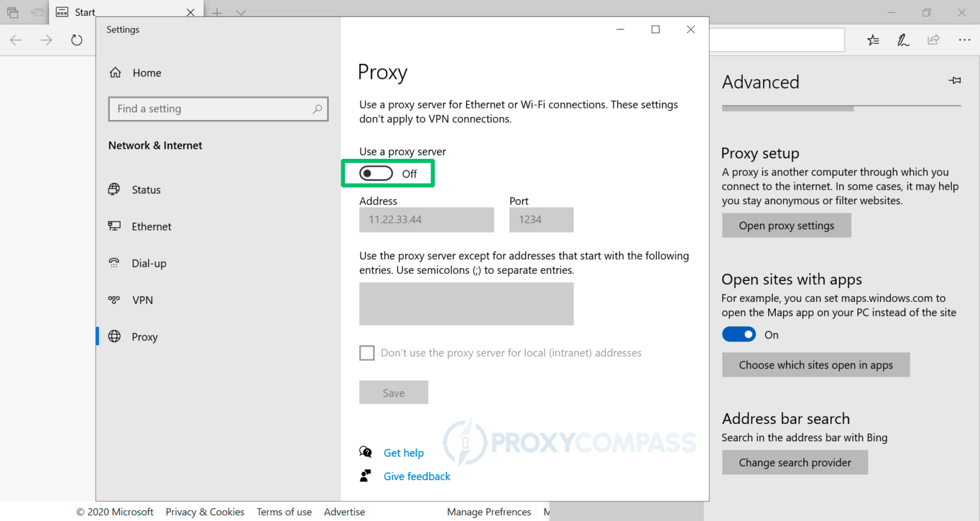Viewport: 980px width, 521px height.
Task: Select the Status globe icon
Action: tap(114, 189)
